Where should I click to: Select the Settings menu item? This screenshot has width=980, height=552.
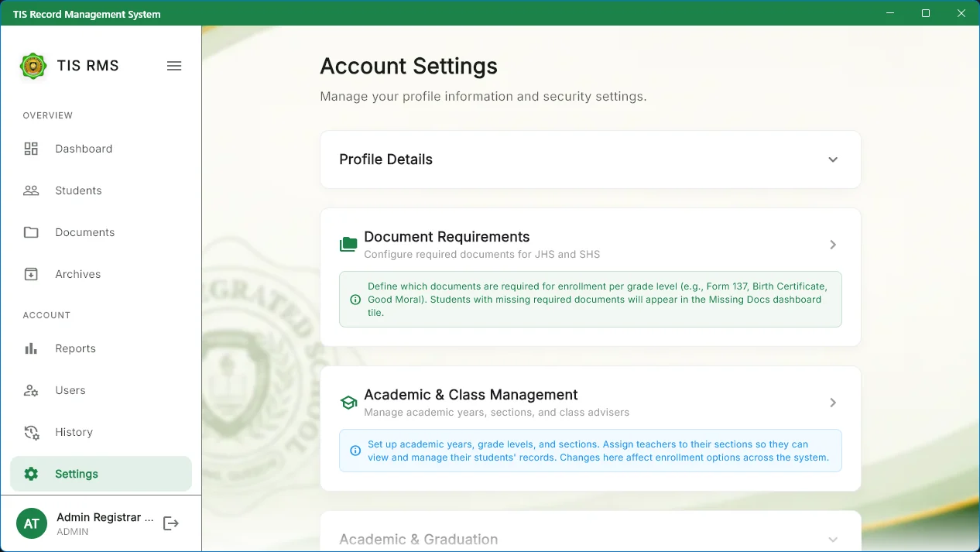pyautogui.click(x=101, y=474)
